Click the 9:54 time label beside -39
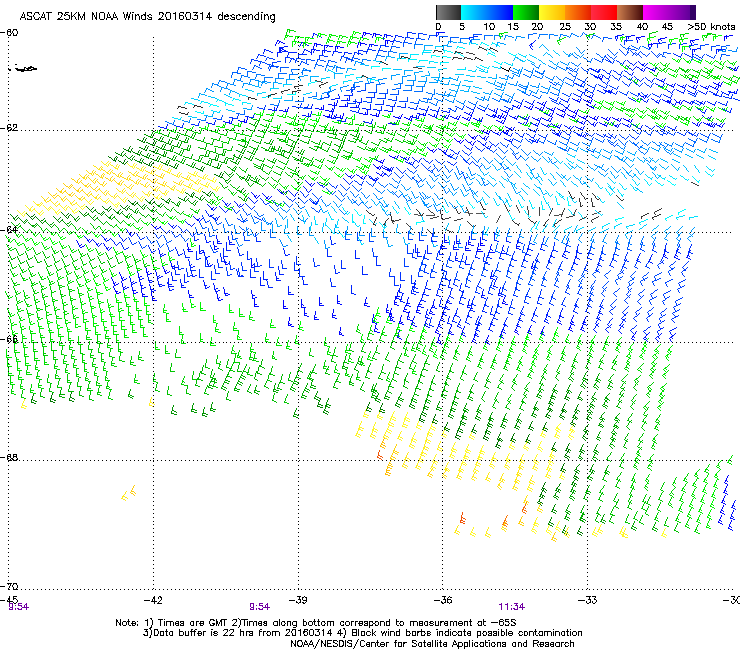 tap(260, 607)
